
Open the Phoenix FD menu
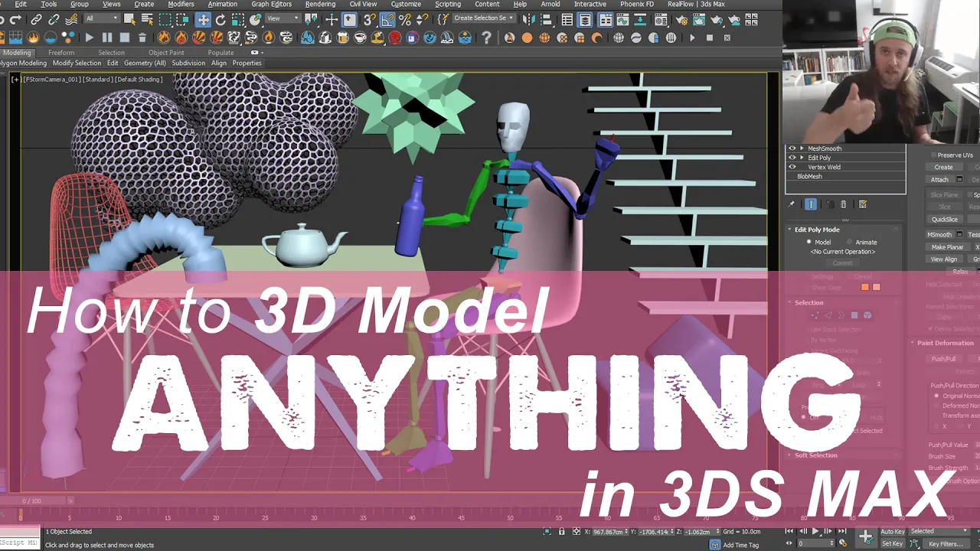tap(638, 4)
